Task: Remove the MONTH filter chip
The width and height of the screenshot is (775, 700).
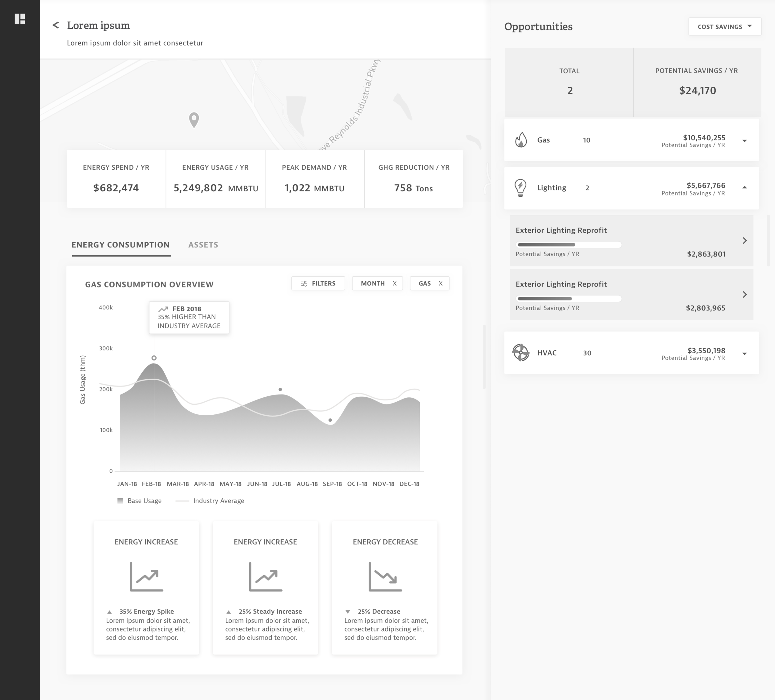Action: pos(394,283)
